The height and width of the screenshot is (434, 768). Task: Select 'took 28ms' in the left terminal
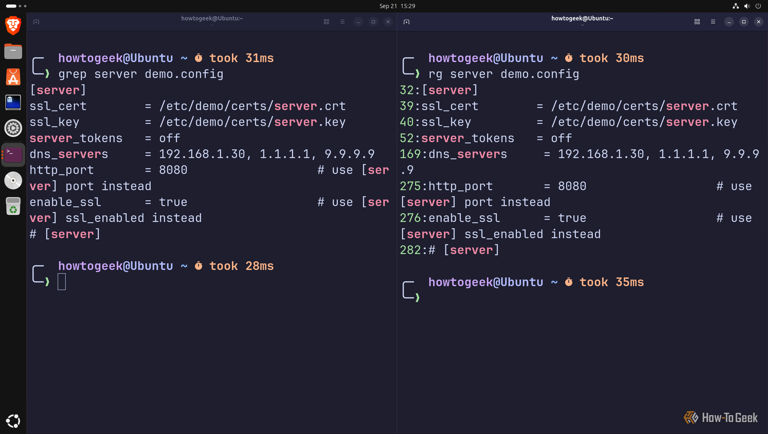pyautogui.click(x=241, y=266)
